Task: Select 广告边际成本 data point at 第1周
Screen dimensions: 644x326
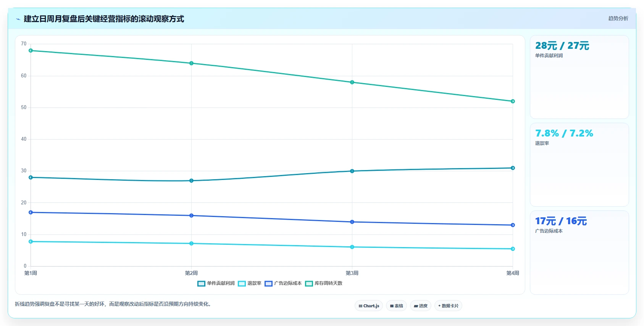Action: tap(31, 212)
